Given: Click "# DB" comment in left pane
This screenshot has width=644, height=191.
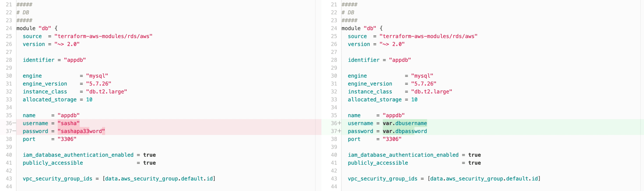Looking at the screenshot, I should coord(23,13).
